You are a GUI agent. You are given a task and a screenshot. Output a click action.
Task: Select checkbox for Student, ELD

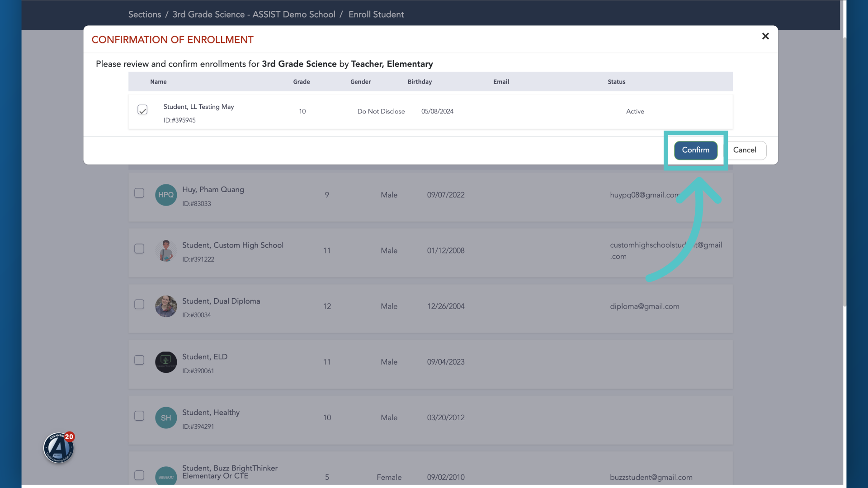coord(139,360)
